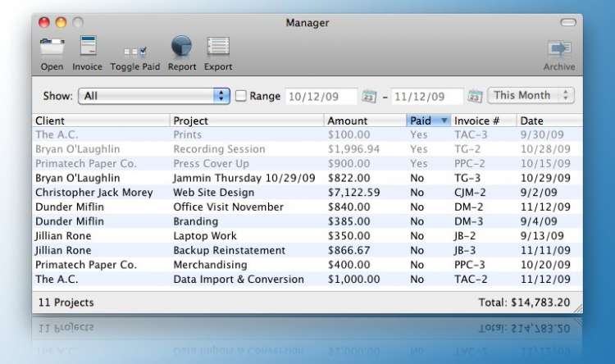Click the start date field showing 10/12/09
This screenshot has height=364, width=615.
[321, 97]
